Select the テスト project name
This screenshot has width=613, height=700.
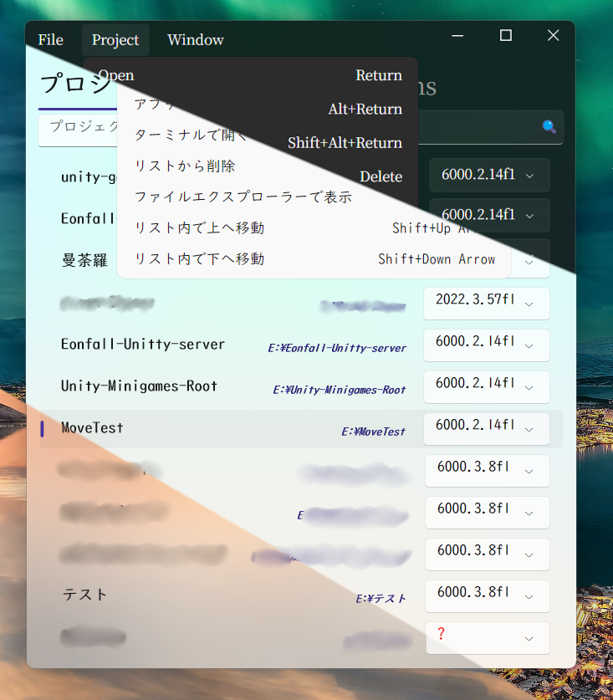(x=84, y=595)
